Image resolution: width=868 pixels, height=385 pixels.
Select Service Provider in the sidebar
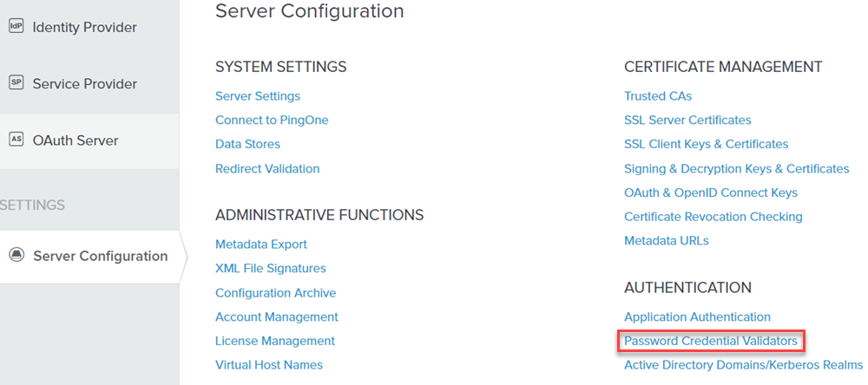coord(85,84)
